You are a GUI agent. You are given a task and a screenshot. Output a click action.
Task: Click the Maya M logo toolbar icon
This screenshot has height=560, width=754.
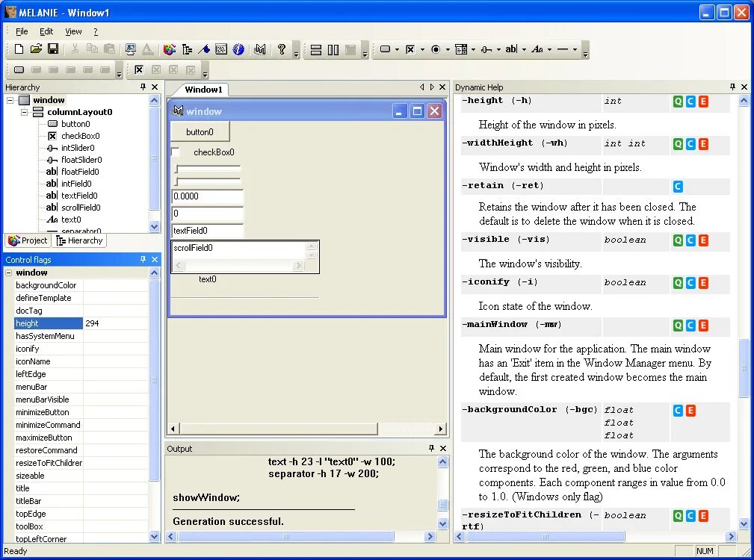point(260,49)
